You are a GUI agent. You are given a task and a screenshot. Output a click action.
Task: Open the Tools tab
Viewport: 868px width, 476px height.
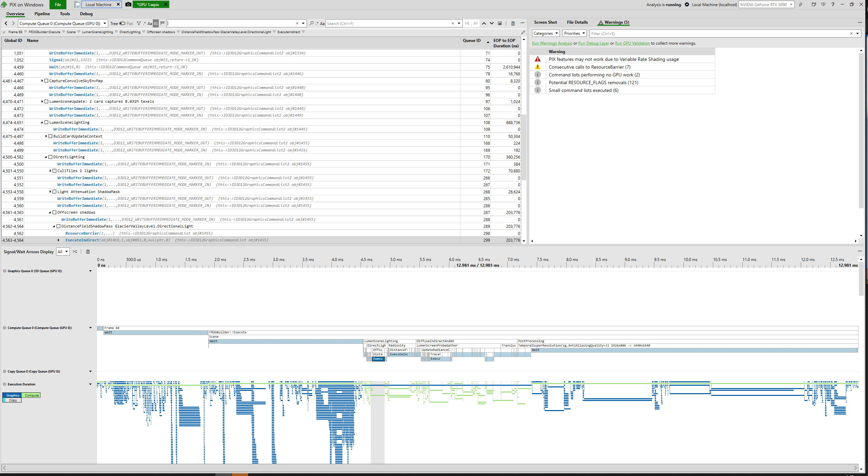coord(65,14)
